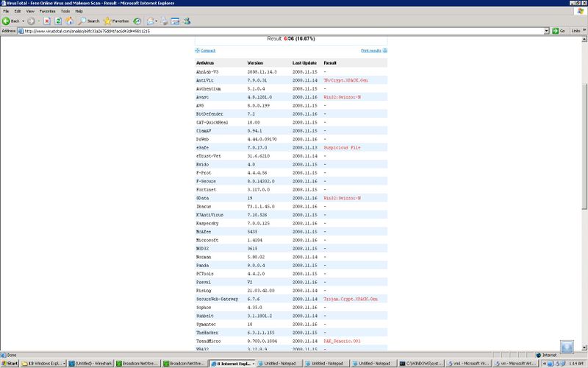Select TrendMicro result PAK_Generic.001

click(342, 341)
